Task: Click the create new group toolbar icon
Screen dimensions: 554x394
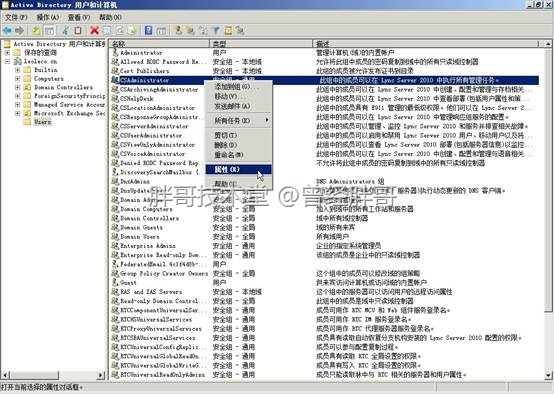Action: click(191, 31)
